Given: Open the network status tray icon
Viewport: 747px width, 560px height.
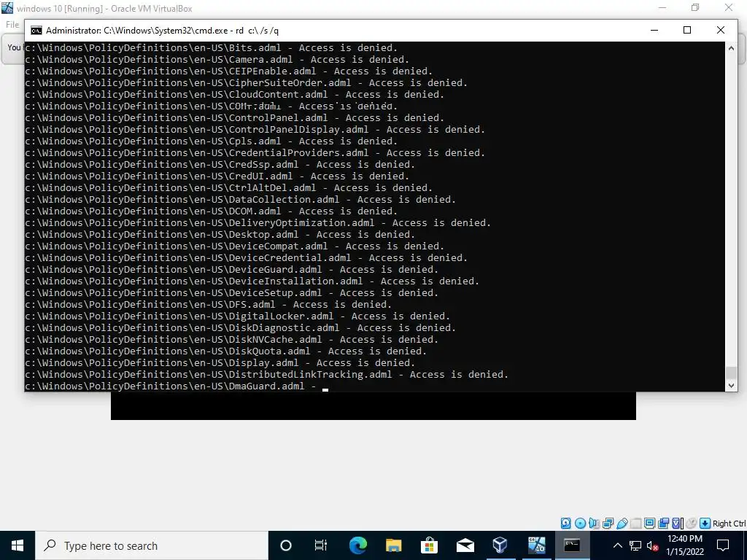Looking at the screenshot, I should (635, 545).
